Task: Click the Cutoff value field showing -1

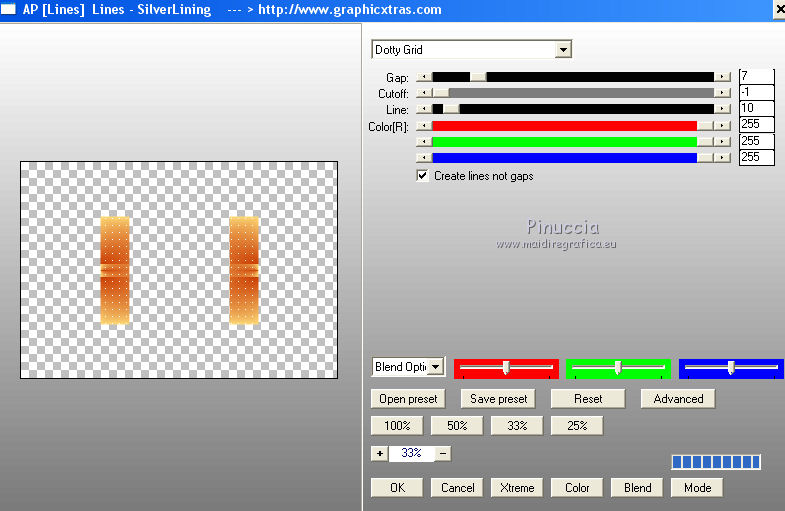Action: click(756, 92)
